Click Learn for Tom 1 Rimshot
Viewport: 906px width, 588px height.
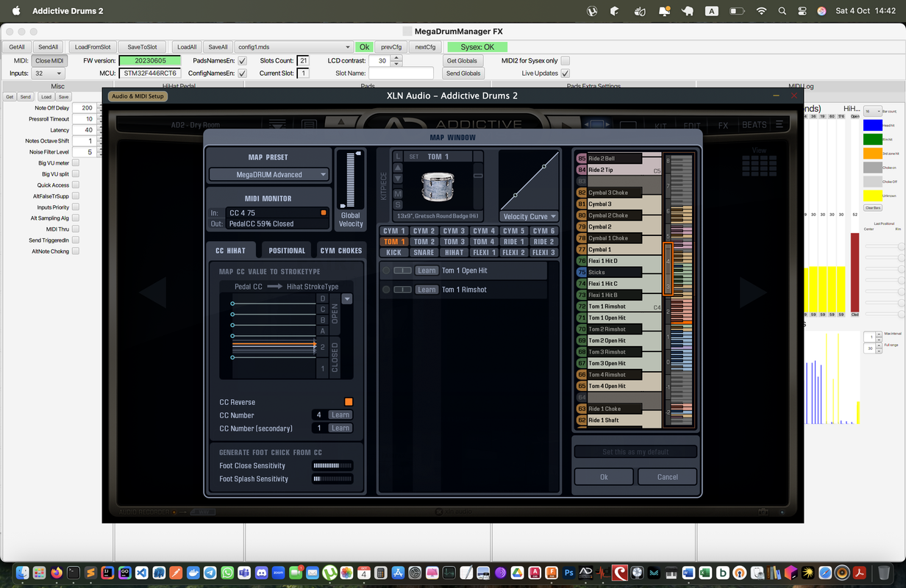pos(427,290)
